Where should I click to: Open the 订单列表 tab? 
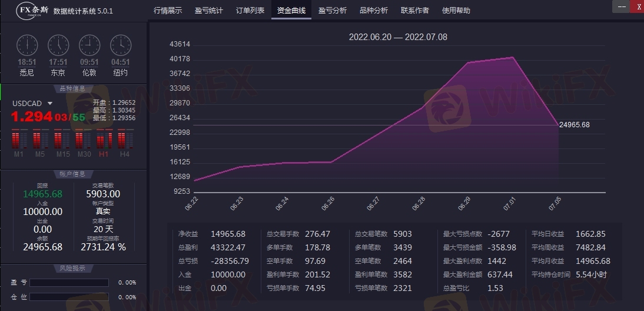coord(250,11)
